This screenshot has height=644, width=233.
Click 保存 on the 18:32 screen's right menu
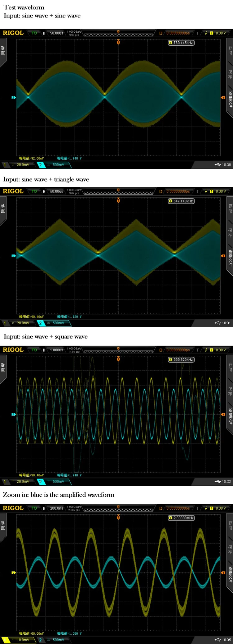pyautogui.click(x=230, y=391)
